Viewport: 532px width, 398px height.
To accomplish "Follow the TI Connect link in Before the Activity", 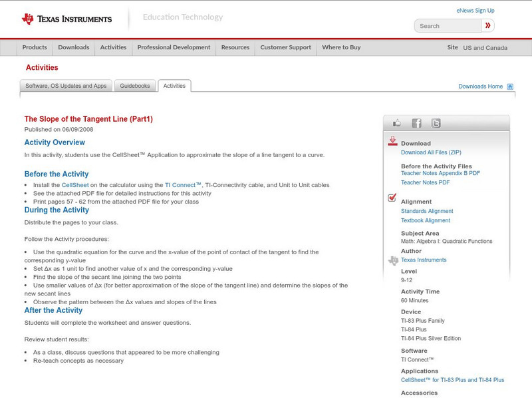I will click(183, 185).
